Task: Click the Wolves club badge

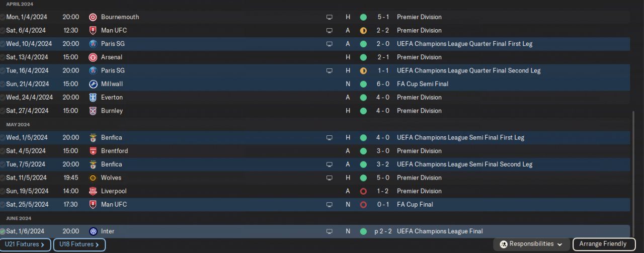Action: point(93,178)
